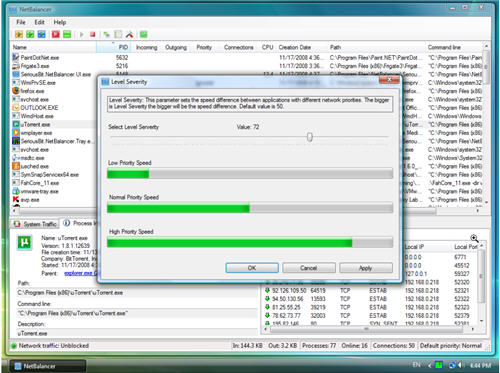500x373 pixels.
Task: Click the Normal Priority Speed bar
Action: pyautogui.click(x=250, y=208)
